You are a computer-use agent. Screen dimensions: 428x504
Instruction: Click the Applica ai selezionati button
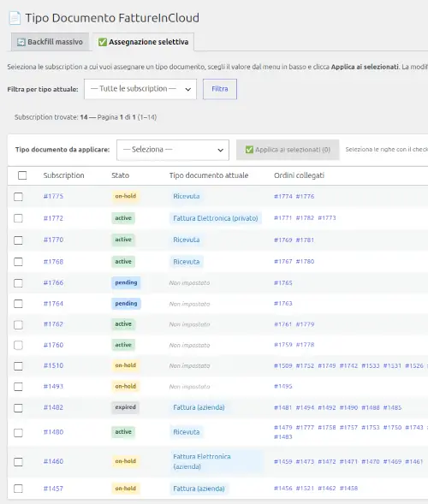point(288,150)
